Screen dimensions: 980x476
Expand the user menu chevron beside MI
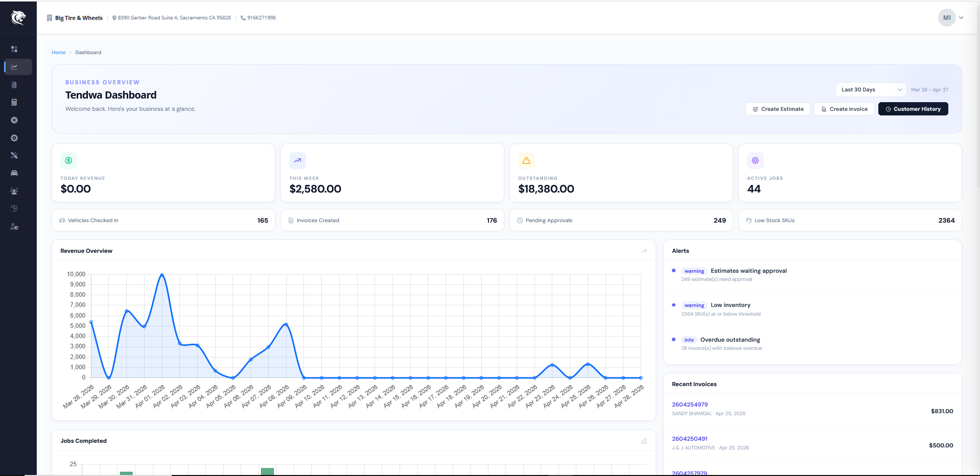click(x=961, y=18)
